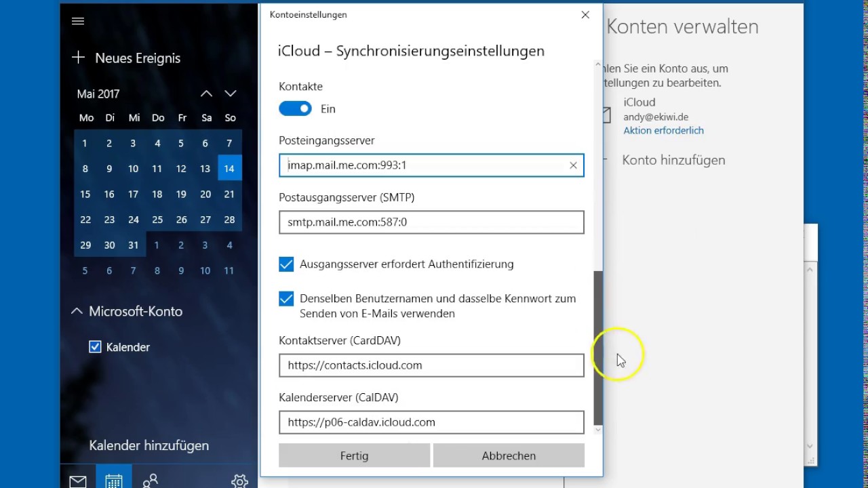This screenshot has width=868, height=488.
Task: Go to previous month with up arrow
Action: [x=206, y=94]
